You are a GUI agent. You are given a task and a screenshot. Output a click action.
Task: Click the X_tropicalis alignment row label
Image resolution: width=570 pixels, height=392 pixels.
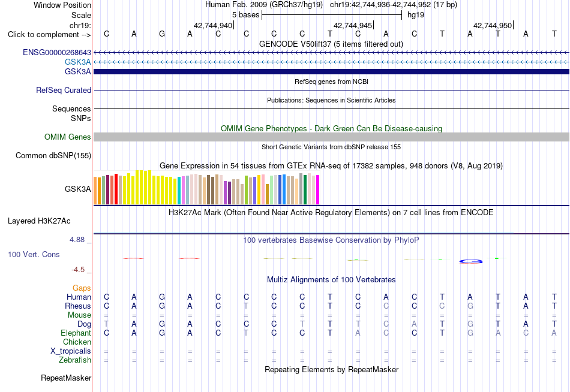click(x=71, y=351)
